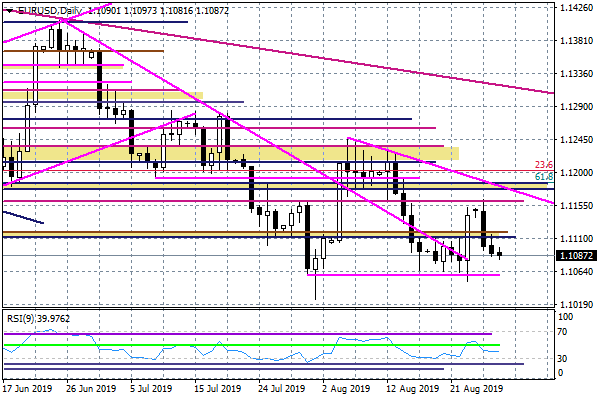This screenshot has height=400, width=600.
Task: Select the short dark blue diagonal line at left
Action: pos(22,216)
